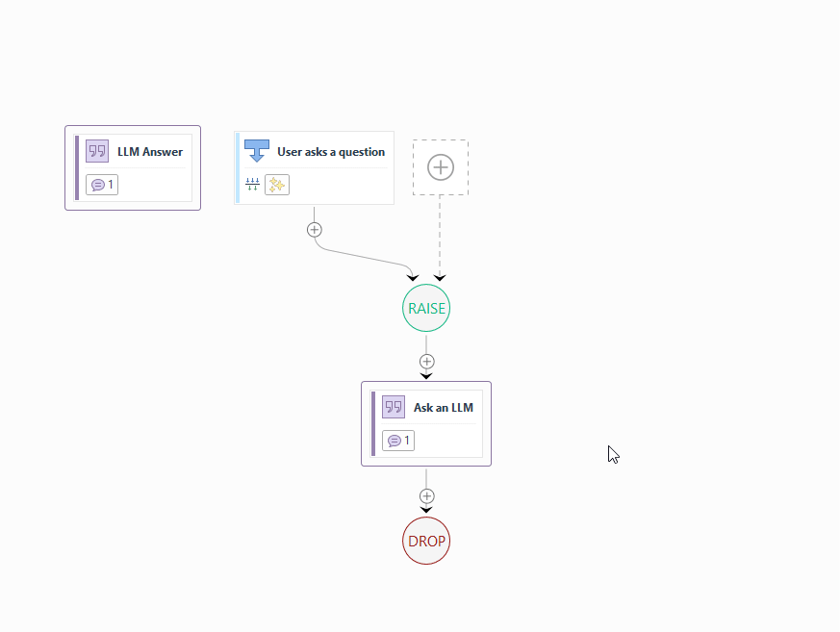840x632 pixels.
Task: Select the "Ask an LLM" title text
Action: [444, 408]
